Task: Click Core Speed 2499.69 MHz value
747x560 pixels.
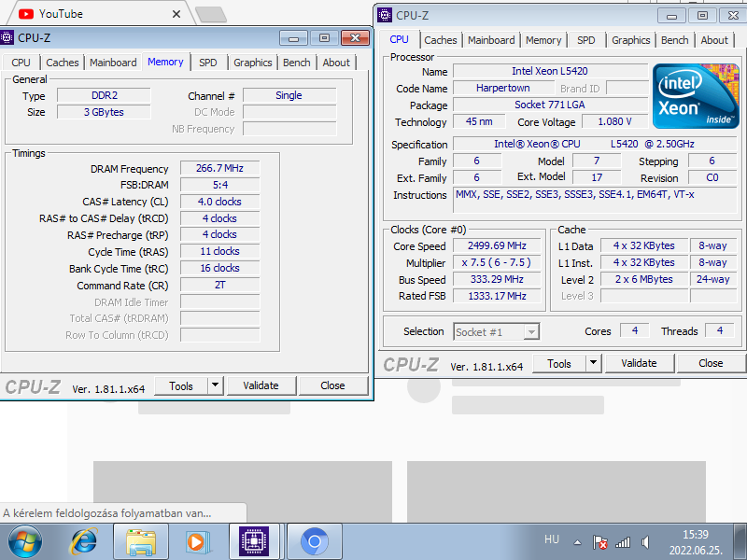Action: [497, 245]
